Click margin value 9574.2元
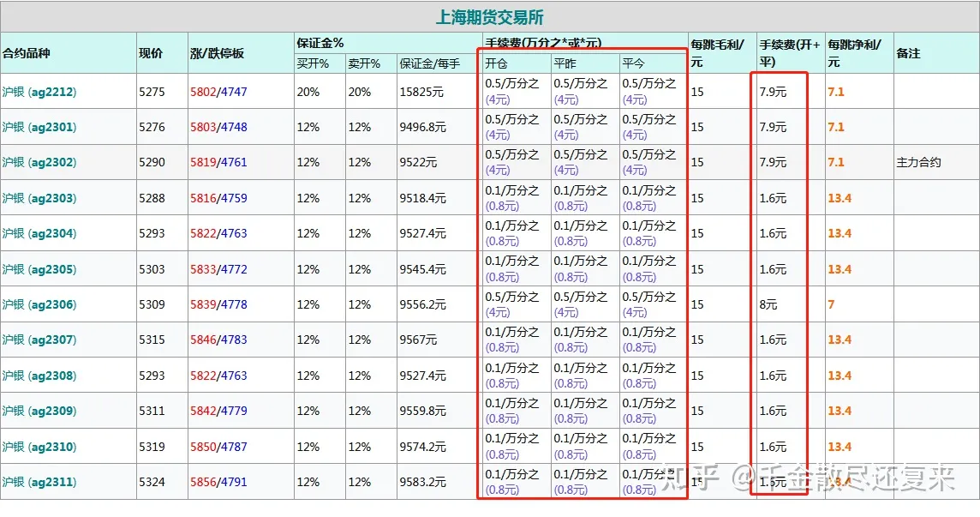980x517 pixels. (x=422, y=447)
